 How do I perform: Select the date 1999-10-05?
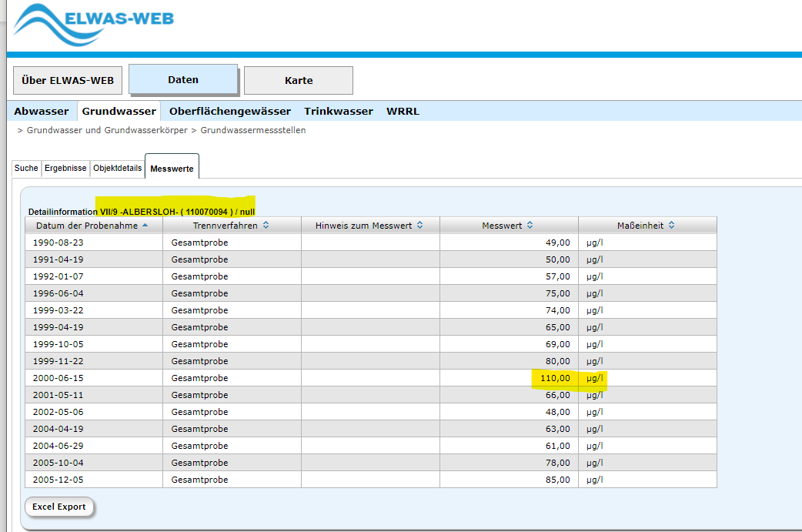(x=58, y=343)
